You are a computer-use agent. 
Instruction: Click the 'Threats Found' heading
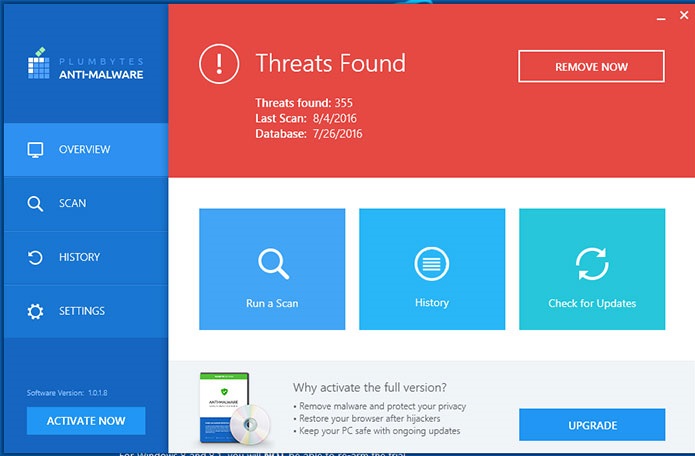click(331, 63)
